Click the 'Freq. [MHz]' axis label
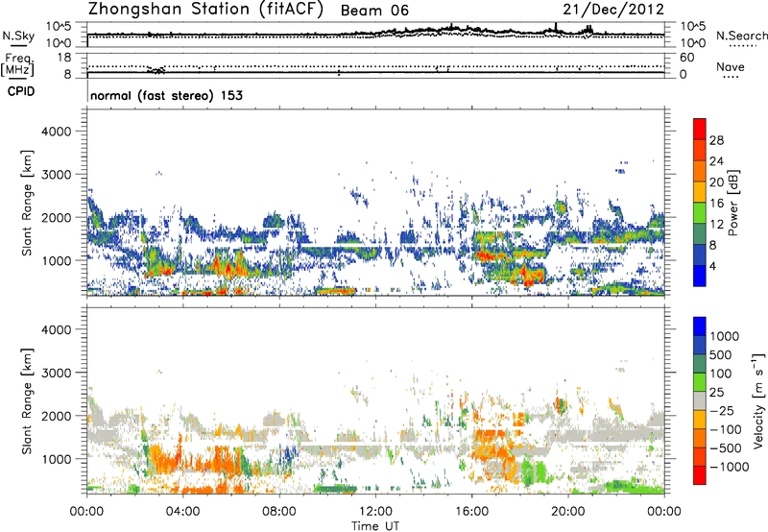This screenshot has width=768, height=532. tap(18, 65)
